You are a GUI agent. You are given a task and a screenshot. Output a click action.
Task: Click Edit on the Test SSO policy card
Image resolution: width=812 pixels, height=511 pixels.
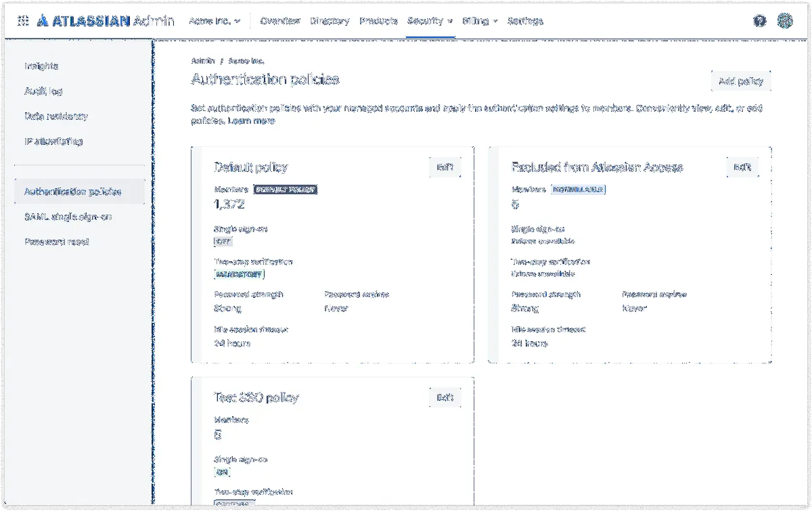[445, 397]
